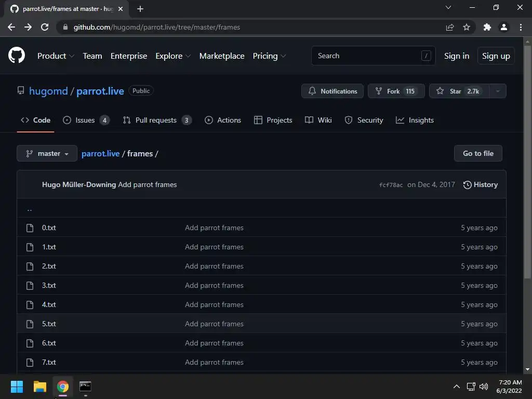
Task: Switch to the Issues tab
Action: coord(86,120)
